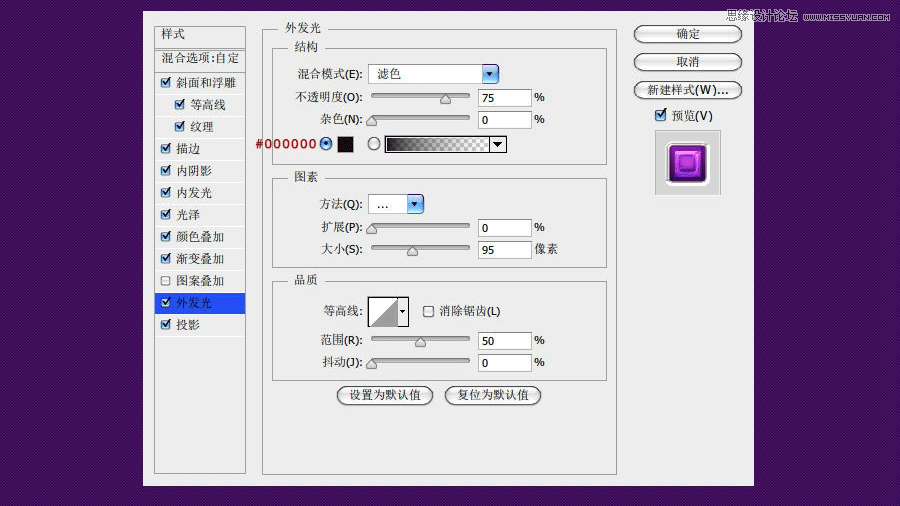Select the 图案叠加 style entry
The image size is (900, 506).
tap(200, 281)
